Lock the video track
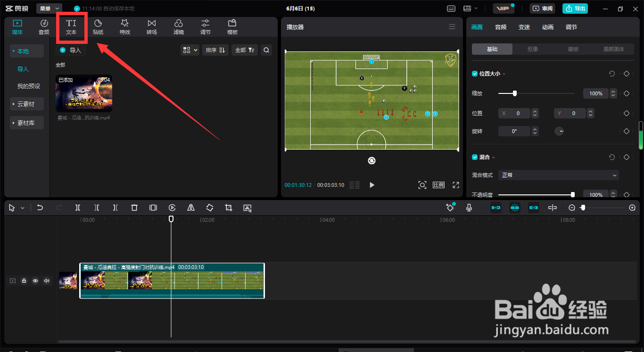The width and height of the screenshot is (644, 352). point(24,281)
